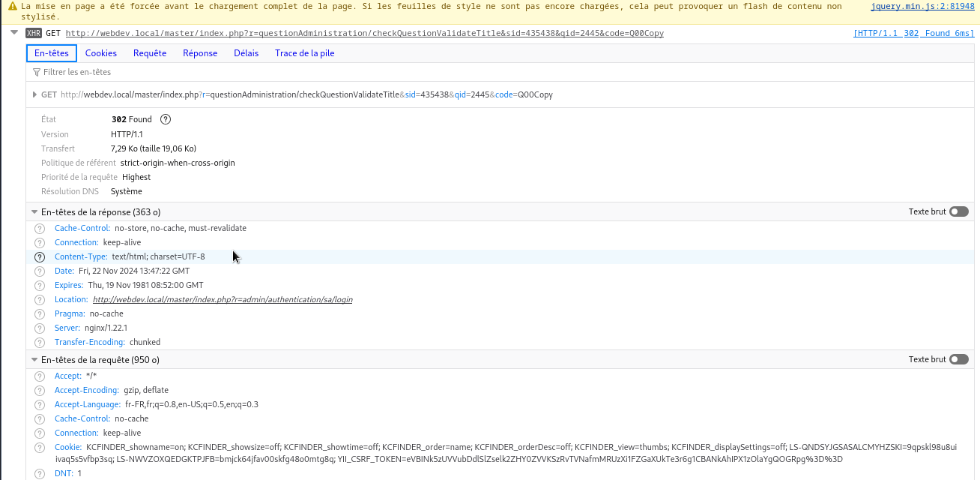This screenshot has height=480, width=980.
Task: Switch to the Requête tab
Action: pos(150,53)
